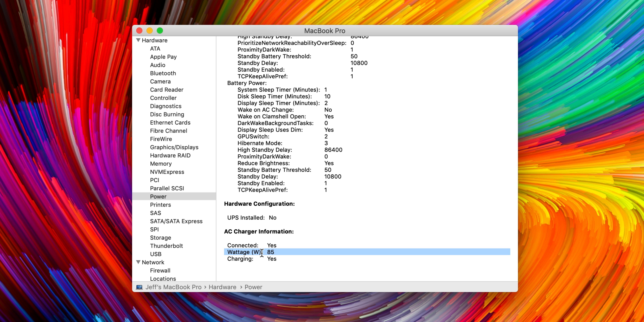The width and height of the screenshot is (644, 322).
Task: Open the USB section
Action: [156, 254]
